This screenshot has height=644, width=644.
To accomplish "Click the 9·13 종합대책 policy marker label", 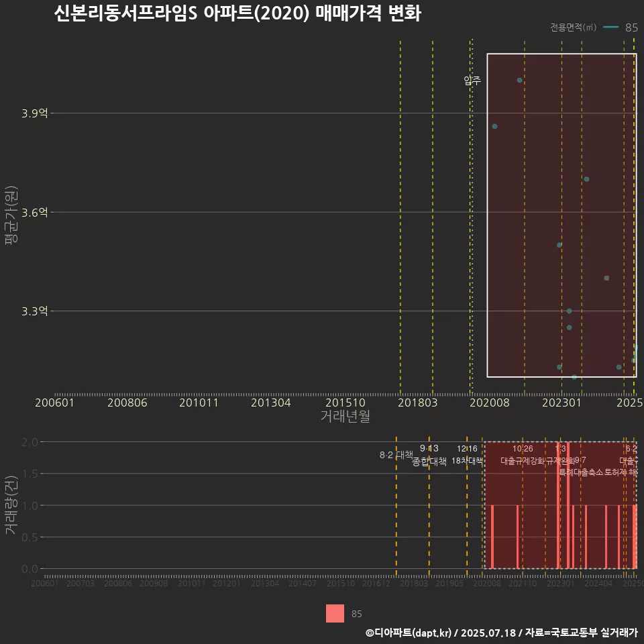I will (429, 455).
